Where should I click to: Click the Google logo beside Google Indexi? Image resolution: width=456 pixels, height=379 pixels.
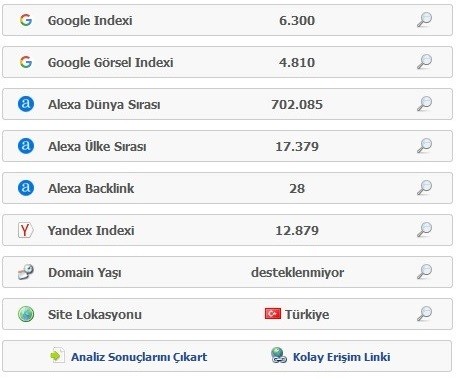pyautogui.click(x=26, y=20)
